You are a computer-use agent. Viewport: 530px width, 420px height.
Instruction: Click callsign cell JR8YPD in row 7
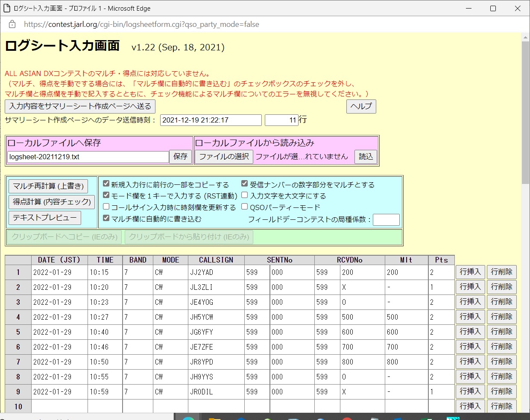216,362
